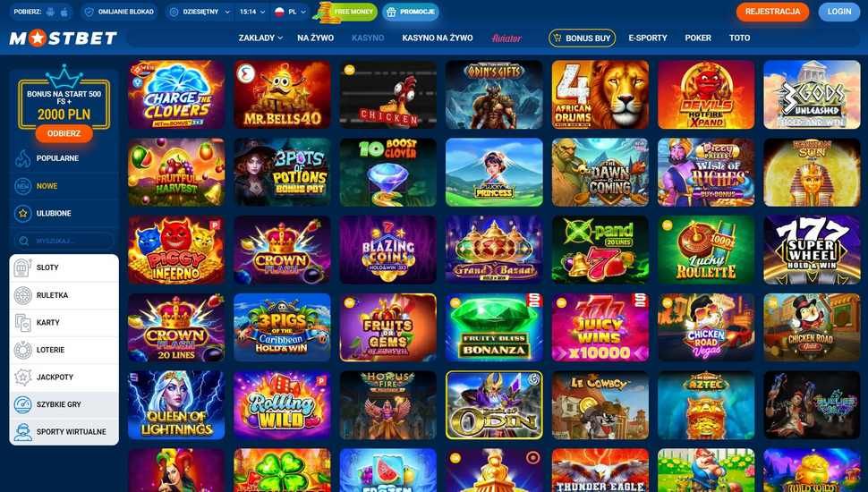Click the Jackpoty icon in sidebar

(x=22, y=377)
